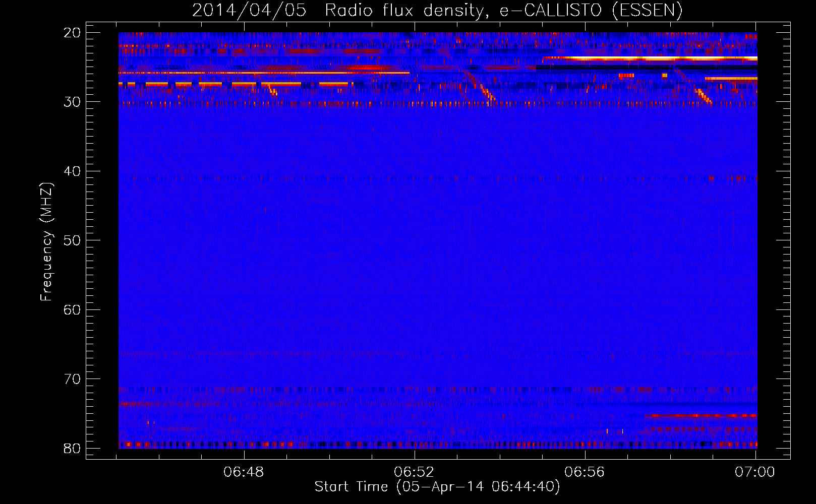Click the "60" frequency tick label
This screenshot has width=816, height=504.
(x=72, y=309)
